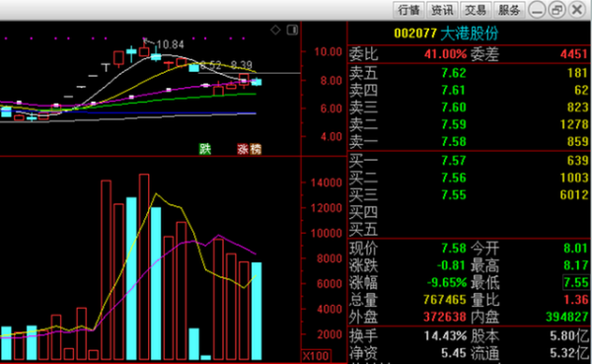Open the 行情 menu
592x364 pixels.
click(x=408, y=10)
